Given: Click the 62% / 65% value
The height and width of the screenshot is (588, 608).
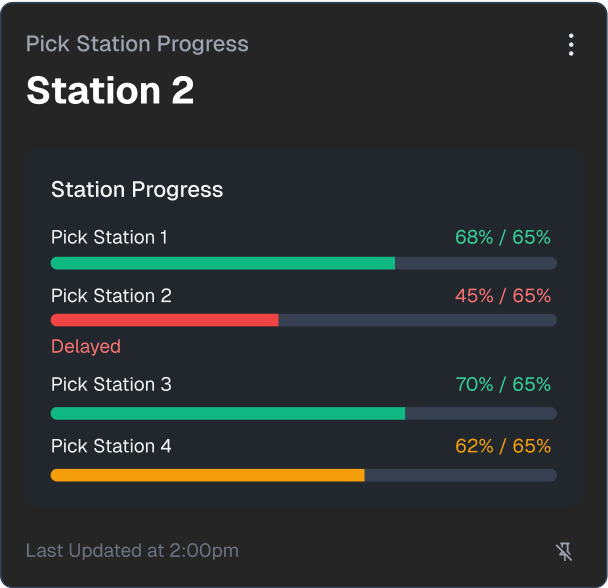Looking at the screenshot, I should (x=503, y=446).
